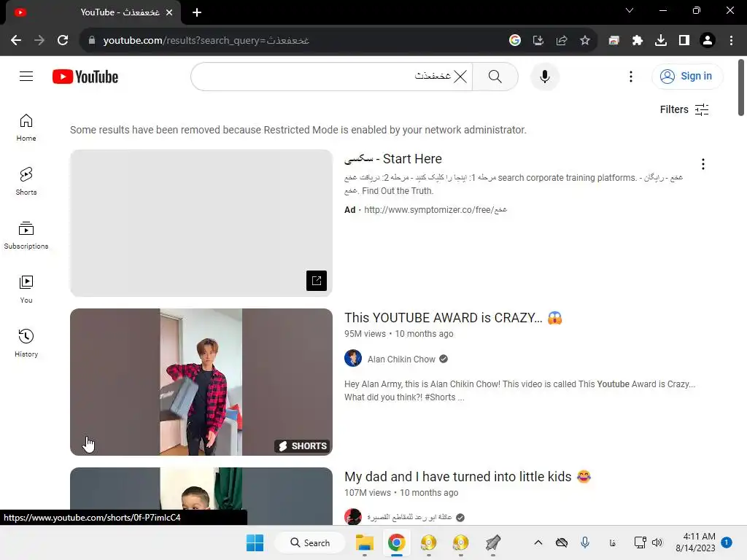
Task: Open the ad's three-dot options menu
Action: click(x=703, y=164)
